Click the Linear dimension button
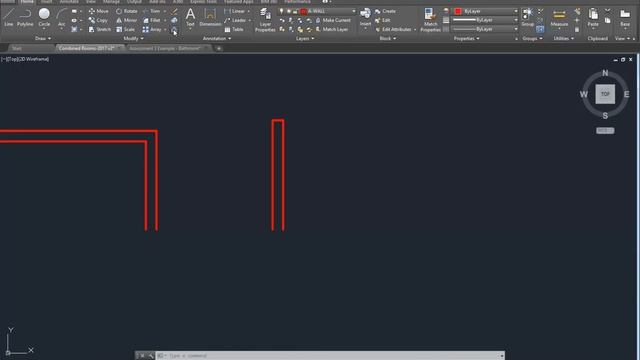The width and height of the screenshot is (640, 360). point(235,11)
